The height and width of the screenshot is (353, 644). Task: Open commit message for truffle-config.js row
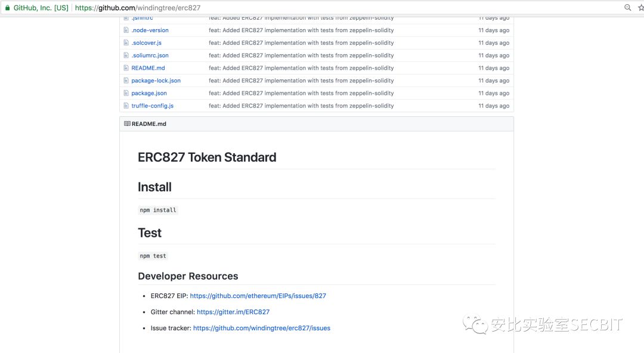(301, 106)
